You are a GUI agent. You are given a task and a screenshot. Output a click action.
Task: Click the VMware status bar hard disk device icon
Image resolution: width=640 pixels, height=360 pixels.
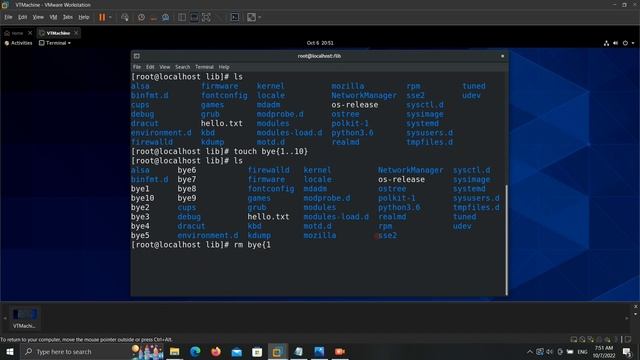point(573,340)
